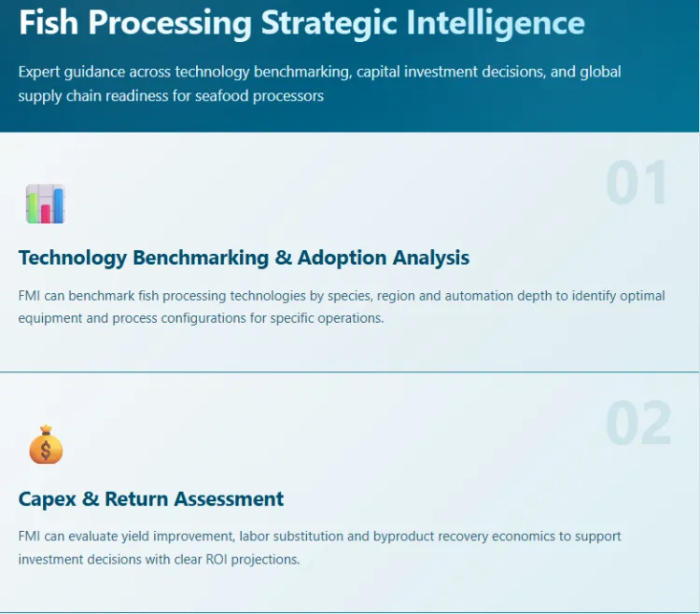Select the Capex & Return Assessment heading
Image resolution: width=700 pixels, height=614 pixels.
click(151, 499)
